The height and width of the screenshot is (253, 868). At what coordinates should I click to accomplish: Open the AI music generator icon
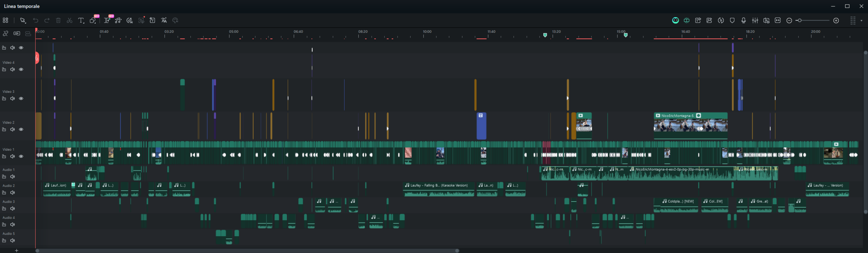129,21
